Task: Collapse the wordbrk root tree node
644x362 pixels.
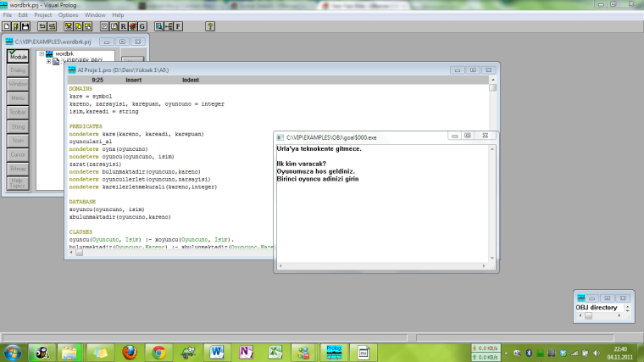Action: 41,54
